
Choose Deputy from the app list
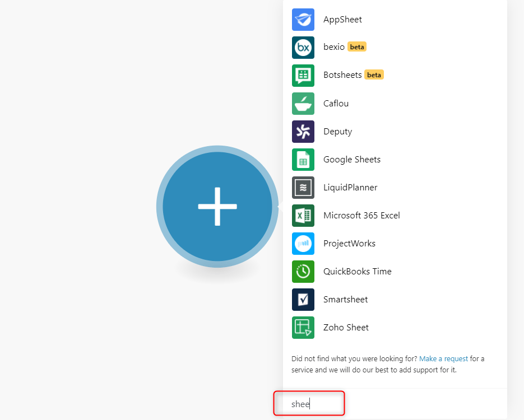tap(337, 132)
